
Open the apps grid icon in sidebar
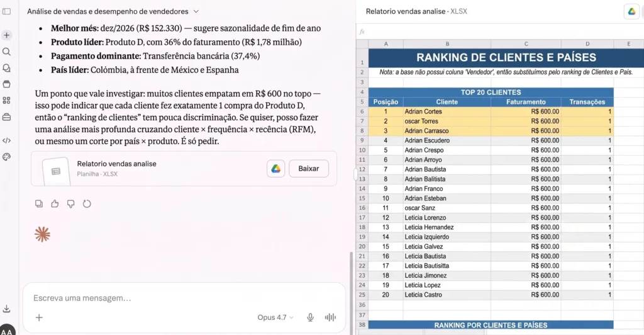coord(6,101)
